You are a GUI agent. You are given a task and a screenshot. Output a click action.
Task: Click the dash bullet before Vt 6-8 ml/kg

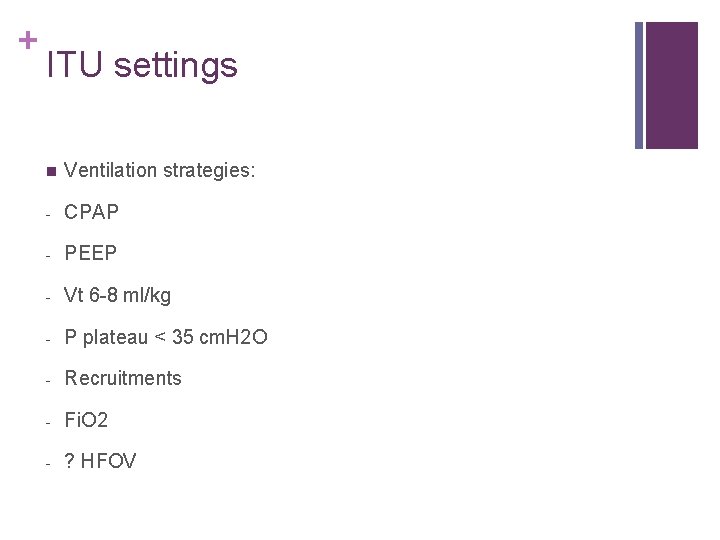tap(49, 296)
